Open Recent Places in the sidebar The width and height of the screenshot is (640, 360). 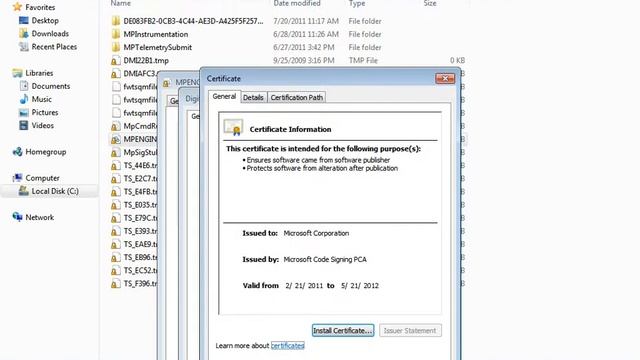(x=54, y=47)
